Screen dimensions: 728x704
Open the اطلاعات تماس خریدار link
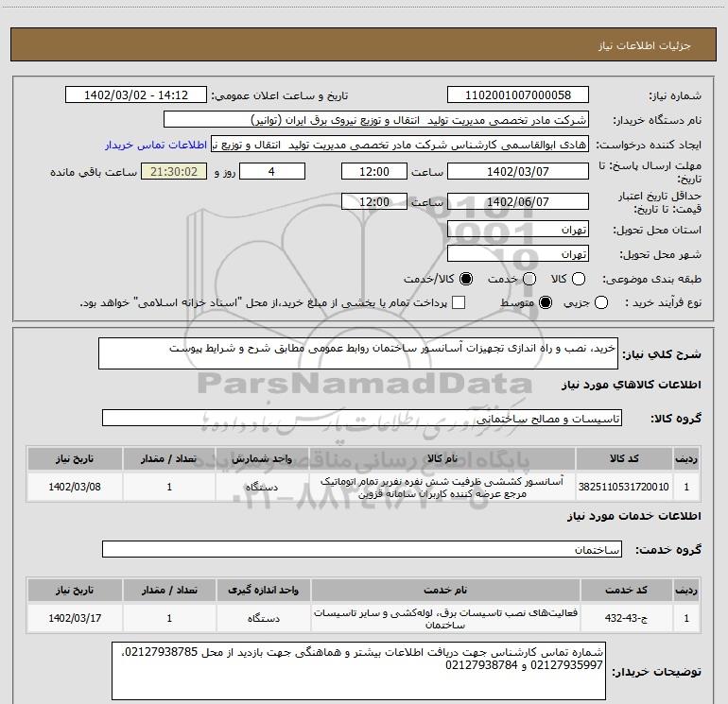(156, 145)
